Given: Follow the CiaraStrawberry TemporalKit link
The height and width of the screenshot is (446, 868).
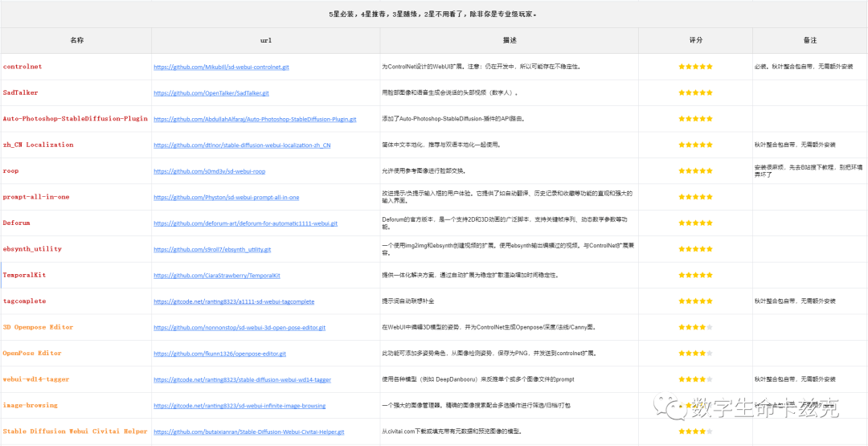Looking at the screenshot, I should (x=217, y=275).
